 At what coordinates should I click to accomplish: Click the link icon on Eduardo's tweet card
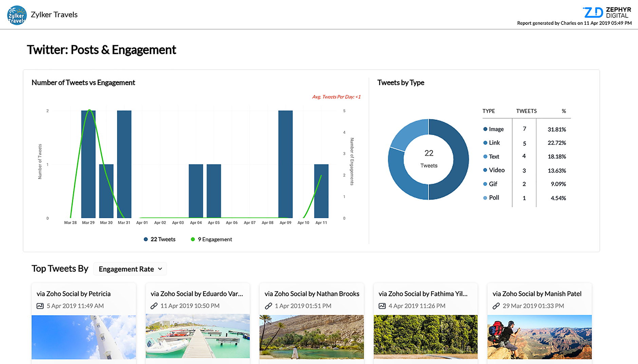click(x=154, y=306)
